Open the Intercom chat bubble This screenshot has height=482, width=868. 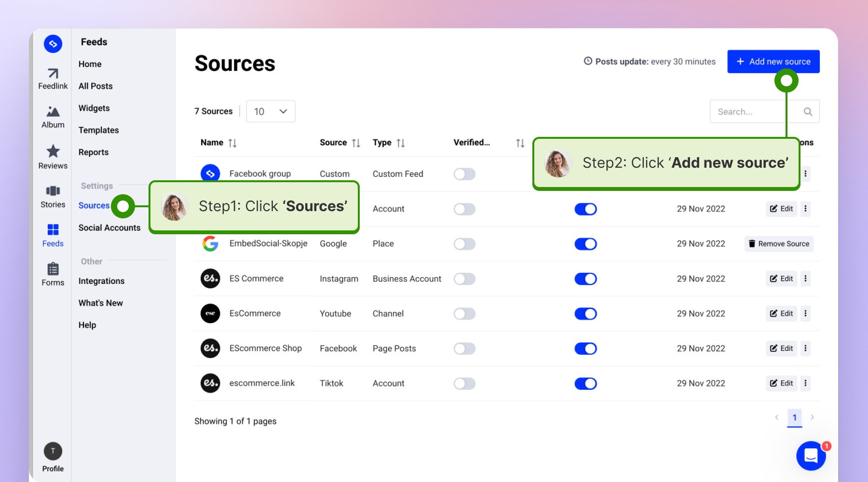click(811, 456)
